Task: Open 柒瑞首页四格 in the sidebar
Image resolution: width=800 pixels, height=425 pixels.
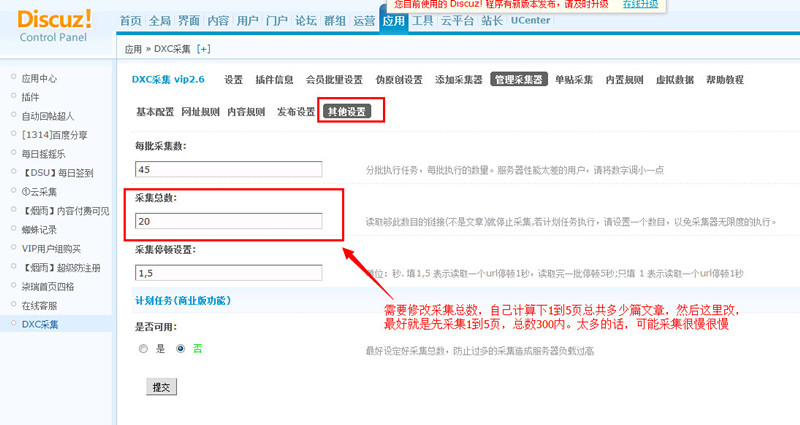Action: coord(48,287)
